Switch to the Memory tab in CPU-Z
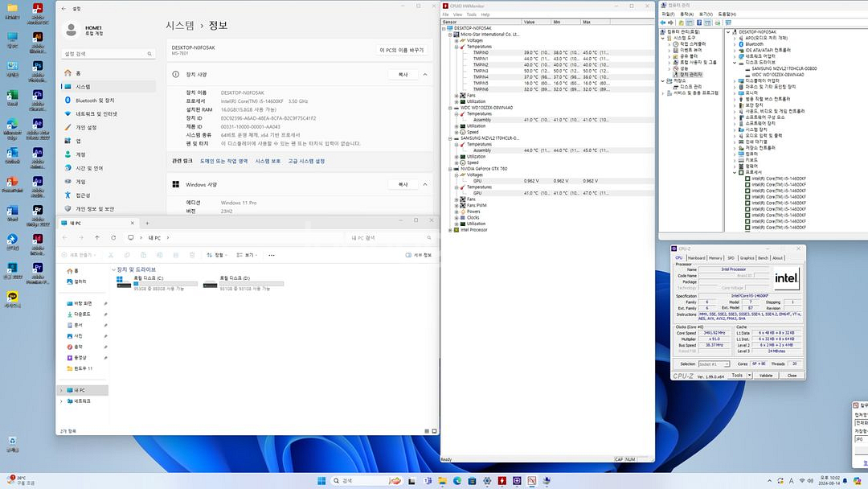Screen dimensions: 868x489 point(715,258)
